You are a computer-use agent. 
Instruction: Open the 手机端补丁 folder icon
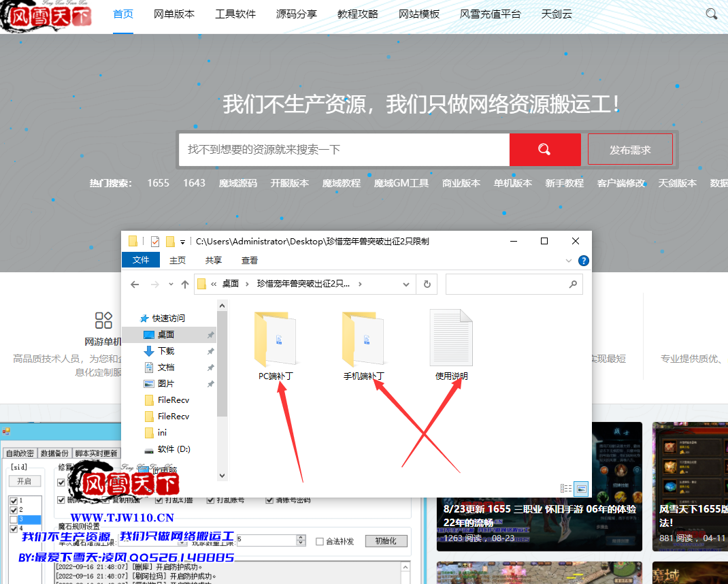pos(363,339)
